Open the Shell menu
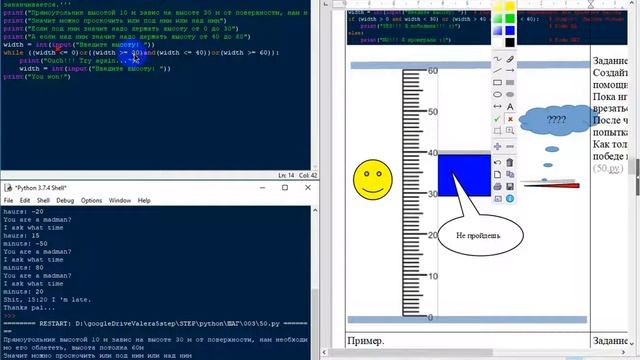Image resolution: width=640 pixels, height=360 pixels. pyautogui.click(x=43, y=200)
